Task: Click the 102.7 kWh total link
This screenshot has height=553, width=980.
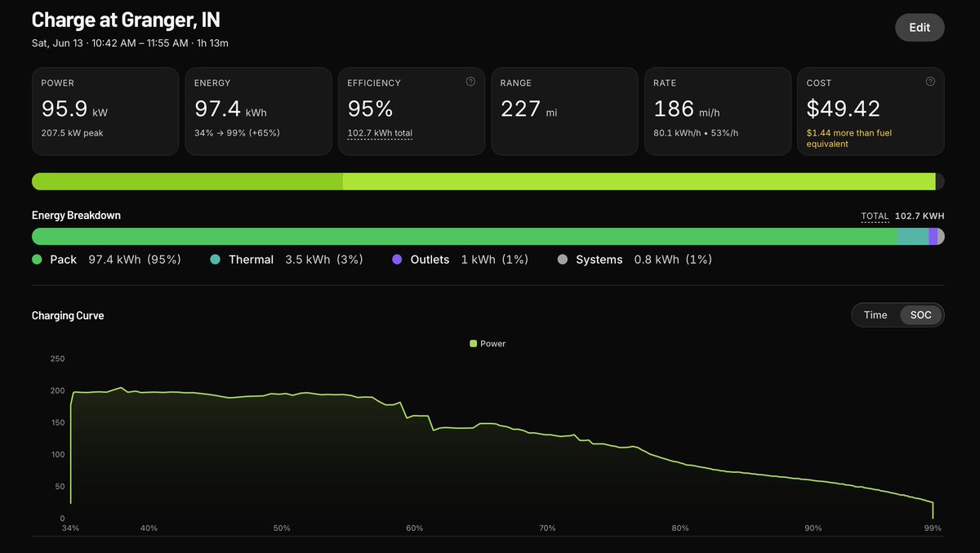Action: (380, 132)
